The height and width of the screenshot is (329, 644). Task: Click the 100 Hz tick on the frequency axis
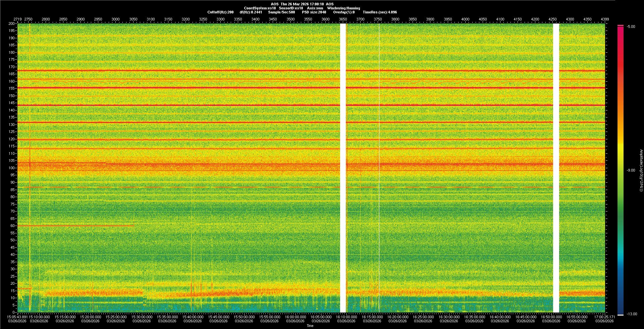[12, 168]
